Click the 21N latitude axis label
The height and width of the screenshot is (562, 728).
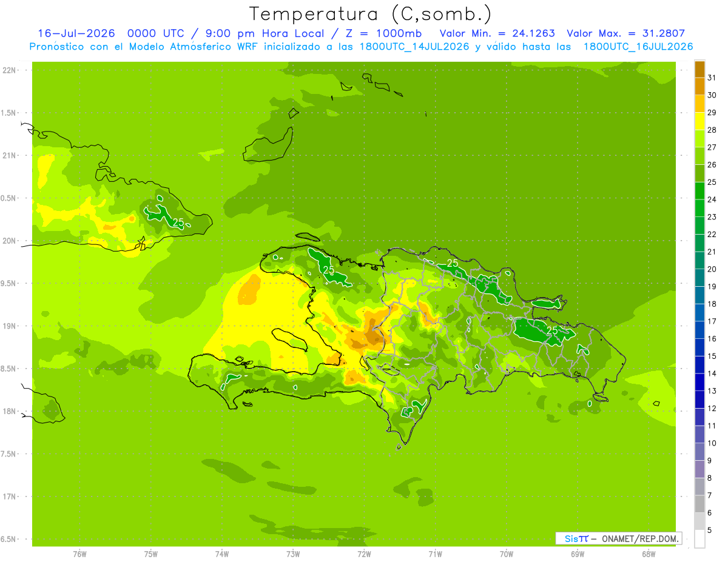click(10, 156)
